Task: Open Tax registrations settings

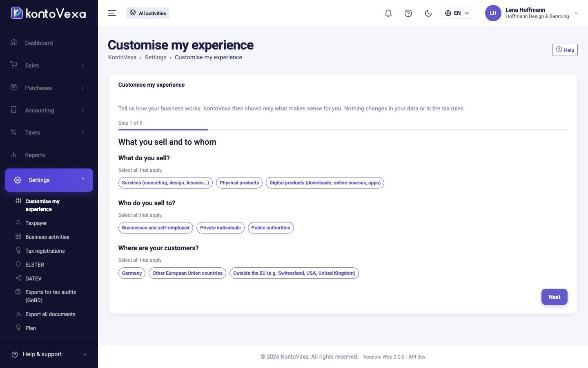Action: (45, 251)
